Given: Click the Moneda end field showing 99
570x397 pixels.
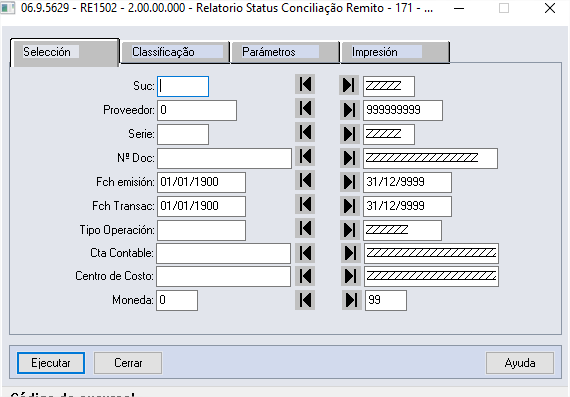Looking at the screenshot, I should coord(386,301).
